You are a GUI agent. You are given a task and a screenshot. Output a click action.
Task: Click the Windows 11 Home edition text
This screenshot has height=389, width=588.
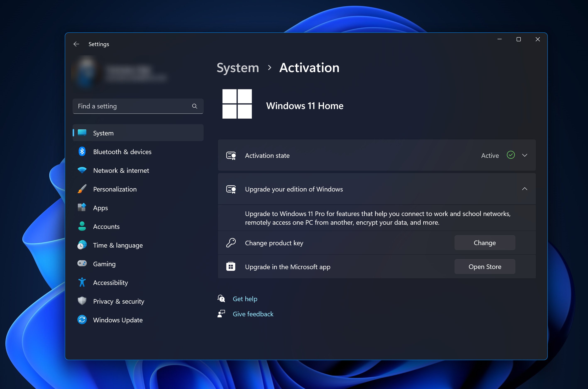[305, 106]
